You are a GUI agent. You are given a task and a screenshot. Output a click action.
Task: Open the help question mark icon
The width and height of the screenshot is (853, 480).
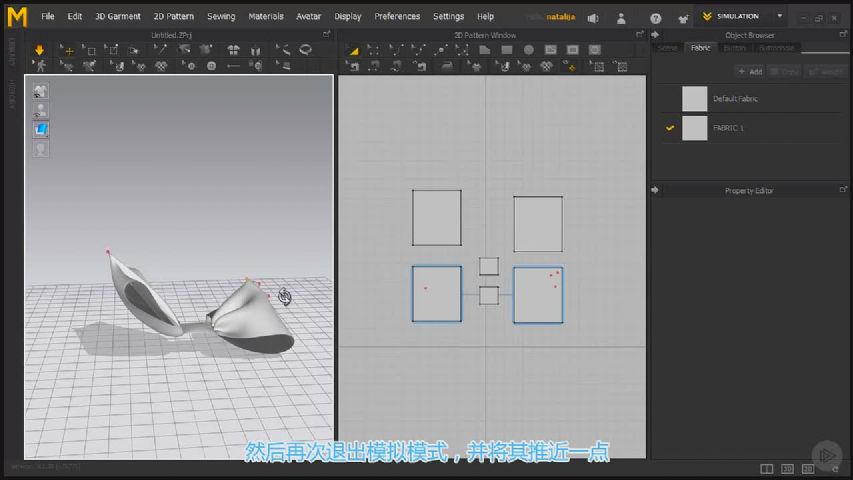(656, 19)
